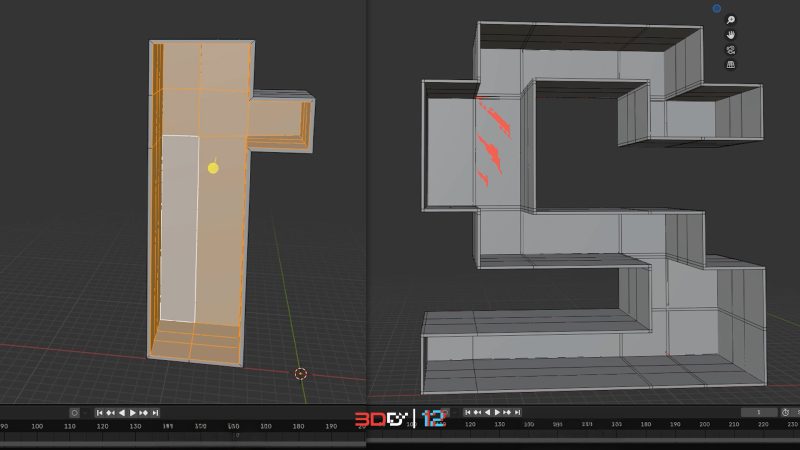Click the current frame number field

759,412
